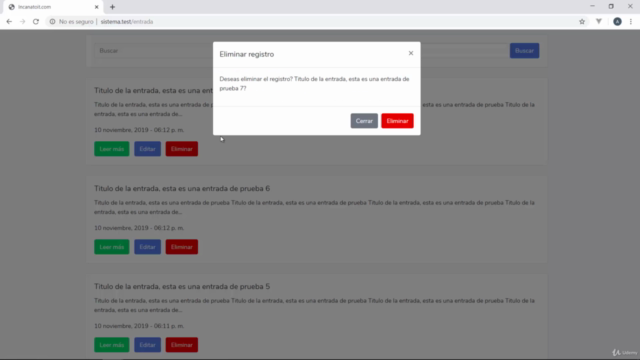640x360 pixels.
Task: Open the user profile avatar
Action: (x=617, y=22)
